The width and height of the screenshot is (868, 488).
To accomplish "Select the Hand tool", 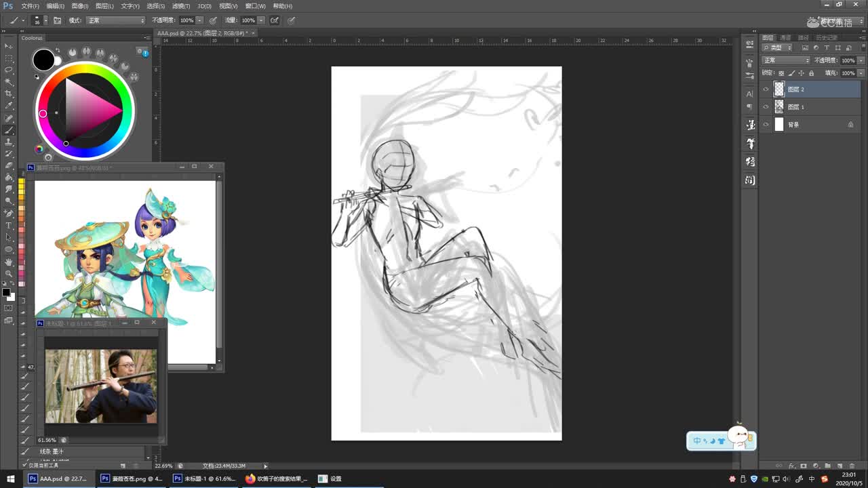I will (9, 262).
